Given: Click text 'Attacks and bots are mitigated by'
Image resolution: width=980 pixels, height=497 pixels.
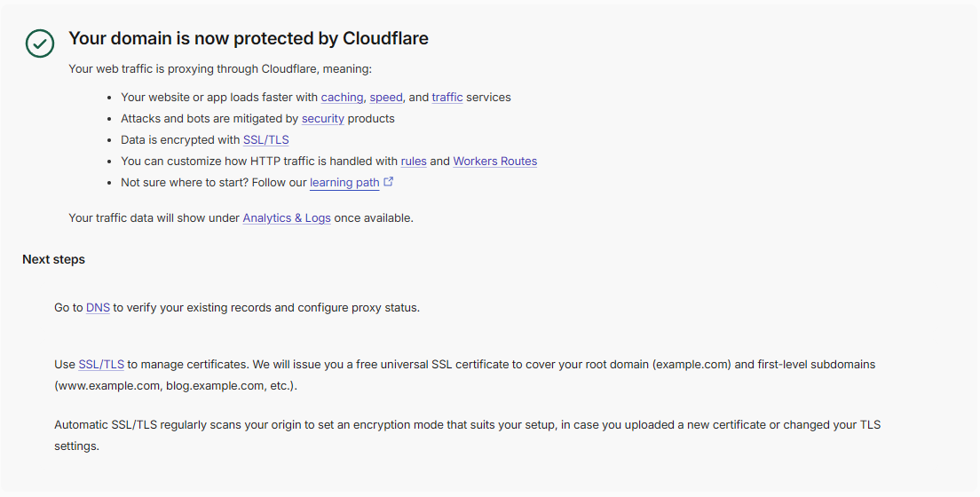Looking at the screenshot, I should [x=209, y=119].
